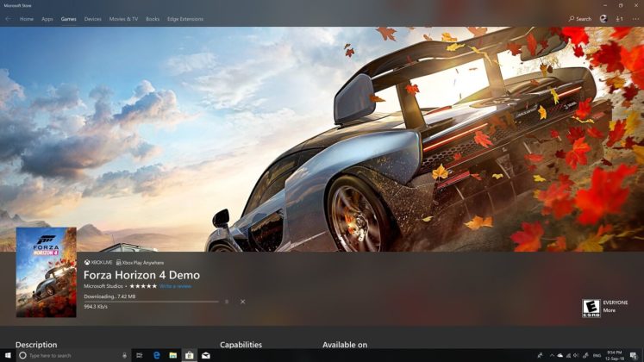Image resolution: width=644 pixels, height=362 pixels.
Task: Minimize the Microsoft Store window
Action: (x=605, y=5)
